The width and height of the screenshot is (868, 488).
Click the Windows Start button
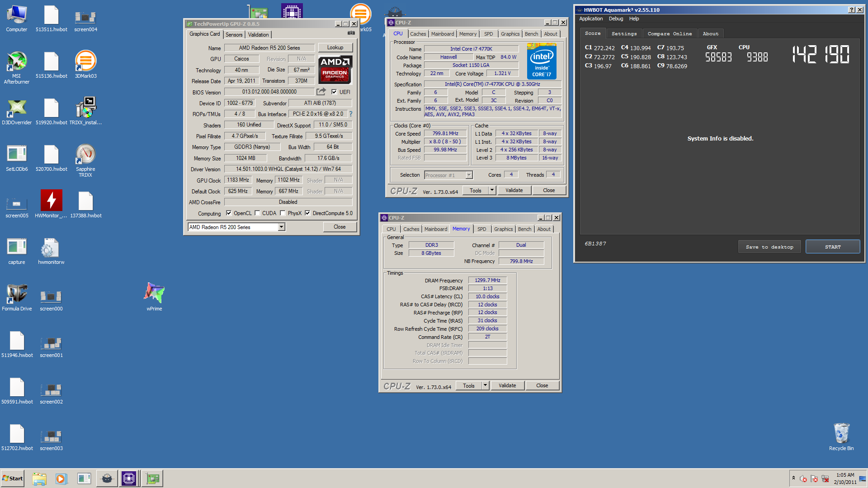[x=12, y=479]
